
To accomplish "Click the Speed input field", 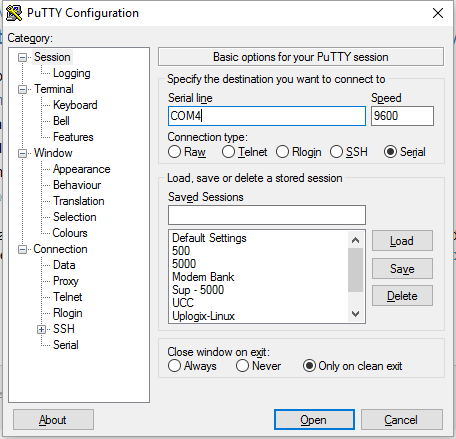I will click(402, 116).
